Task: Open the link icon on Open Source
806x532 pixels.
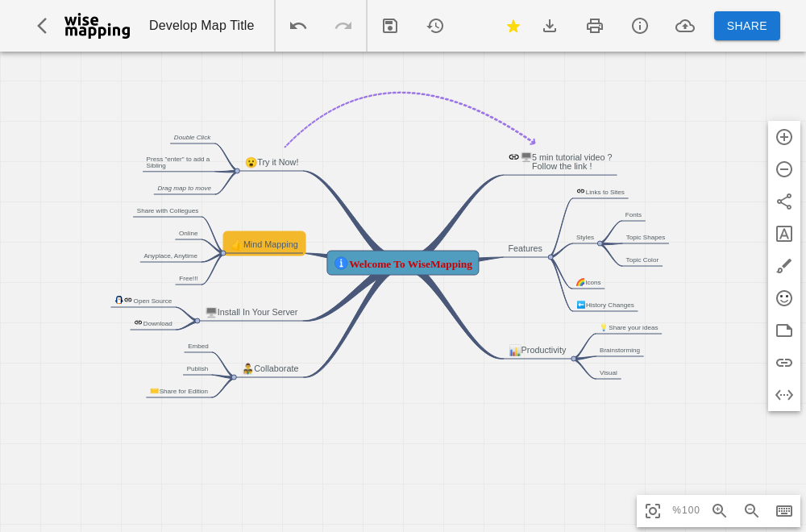Action: (x=128, y=300)
